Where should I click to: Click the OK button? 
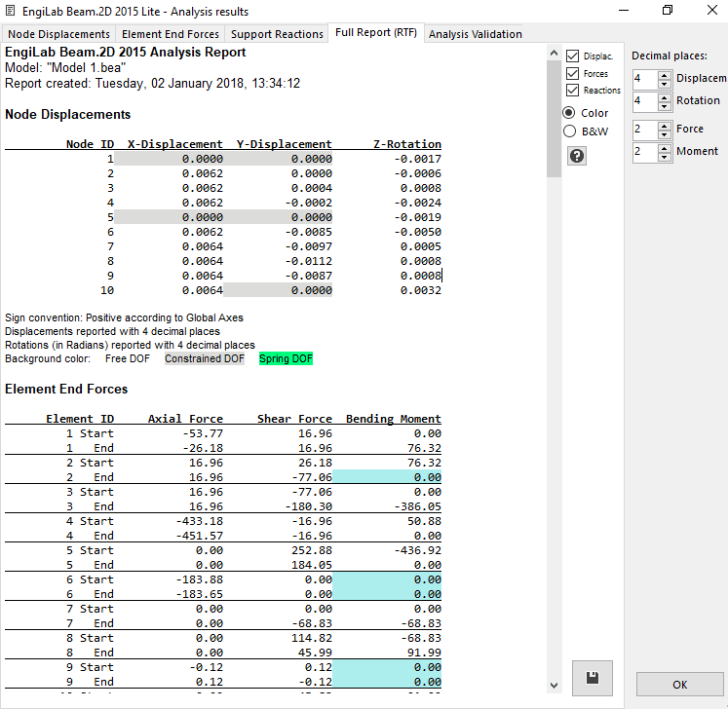[x=679, y=685]
